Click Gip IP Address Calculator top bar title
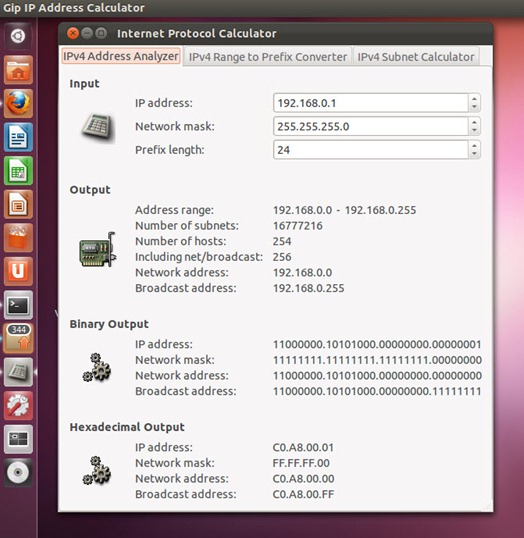Screen dimensions: 524x538 (x=73, y=8)
